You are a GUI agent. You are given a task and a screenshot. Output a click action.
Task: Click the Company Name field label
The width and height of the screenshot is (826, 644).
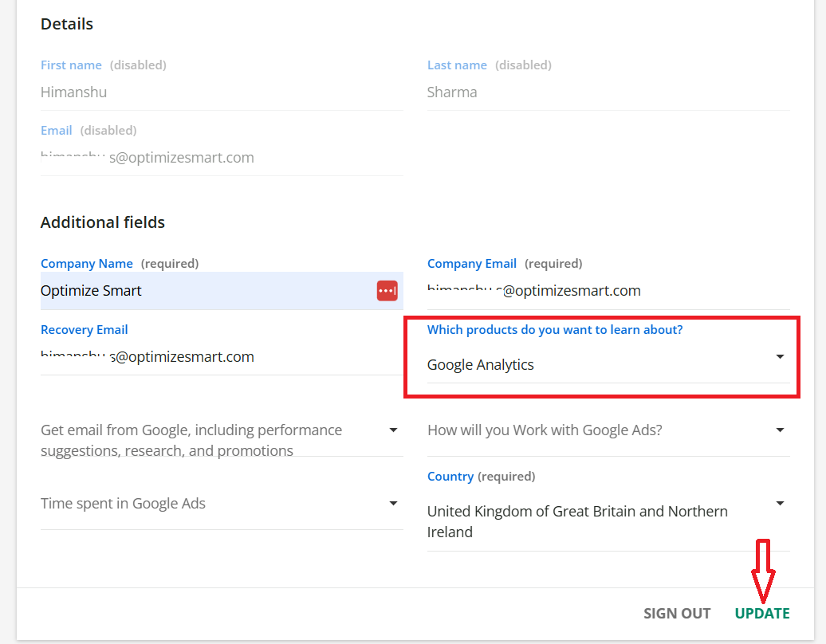[x=87, y=264]
